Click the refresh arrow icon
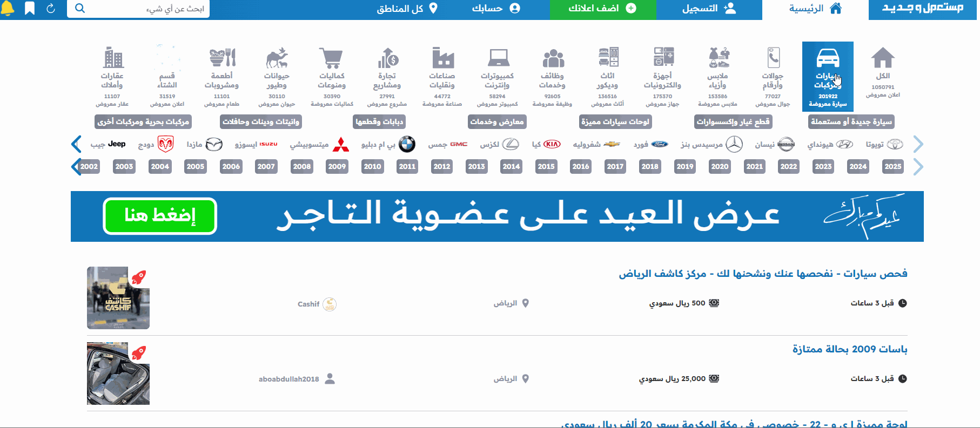Image resolution: width=980 pixels, height=428 pixels. tap(51, 9)
